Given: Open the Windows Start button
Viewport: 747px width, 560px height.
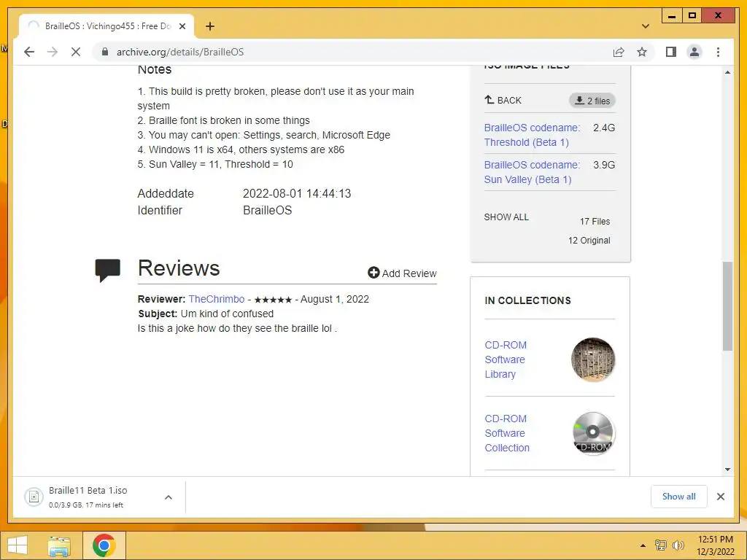Looking at the screenshot, I should [18, 545].
